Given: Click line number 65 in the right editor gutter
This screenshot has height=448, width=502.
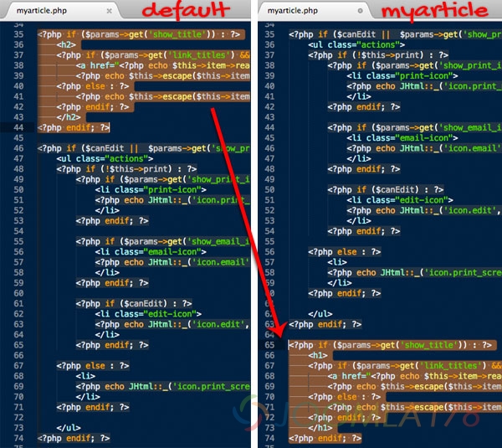Looking at the screenshot, I should [x=269, y=345].
